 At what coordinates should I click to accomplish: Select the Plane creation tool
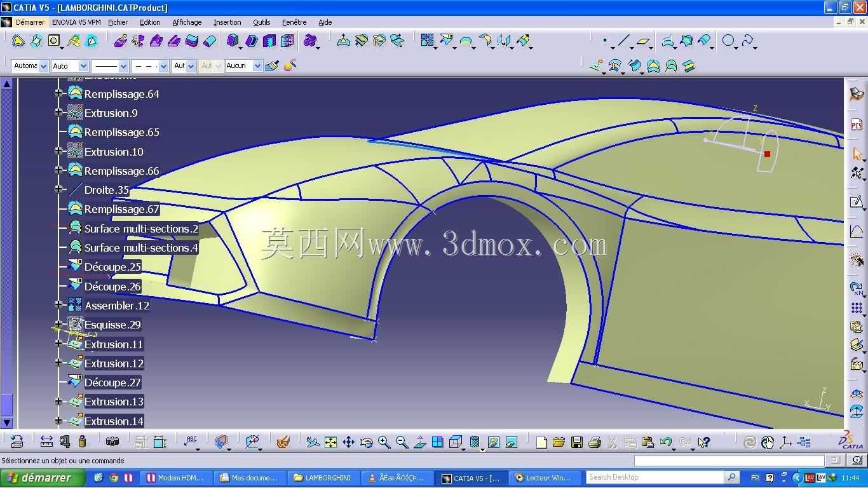click(x=643, y=41)
